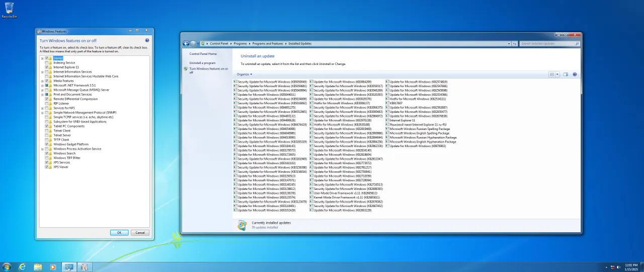Click the network icon in the system tray
The height and width of the screenshot is (272, 644).
pos(612,267)
